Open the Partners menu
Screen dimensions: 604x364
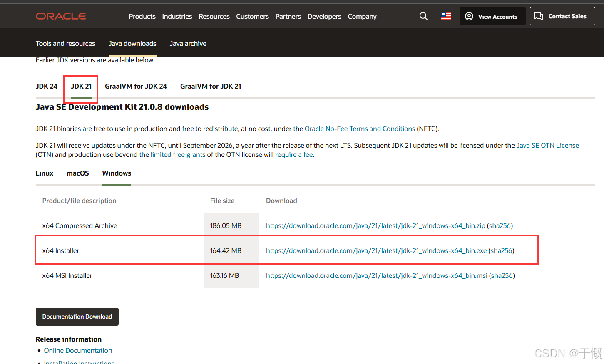click(x=288, y=16)
